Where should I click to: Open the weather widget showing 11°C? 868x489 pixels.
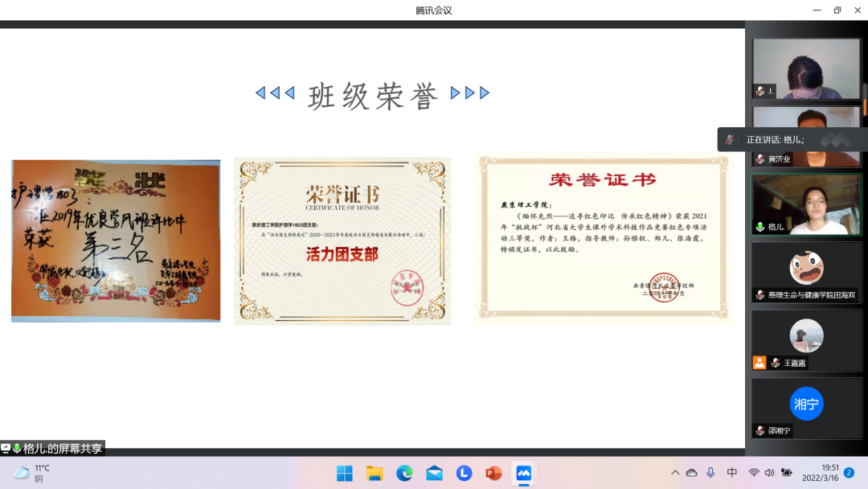[x=32, y=473]
